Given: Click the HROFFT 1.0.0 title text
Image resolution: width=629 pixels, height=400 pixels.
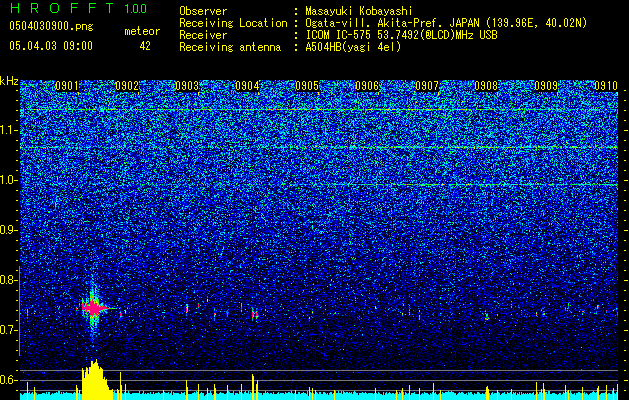Looking at the screenshot, I should coord(78,8).
